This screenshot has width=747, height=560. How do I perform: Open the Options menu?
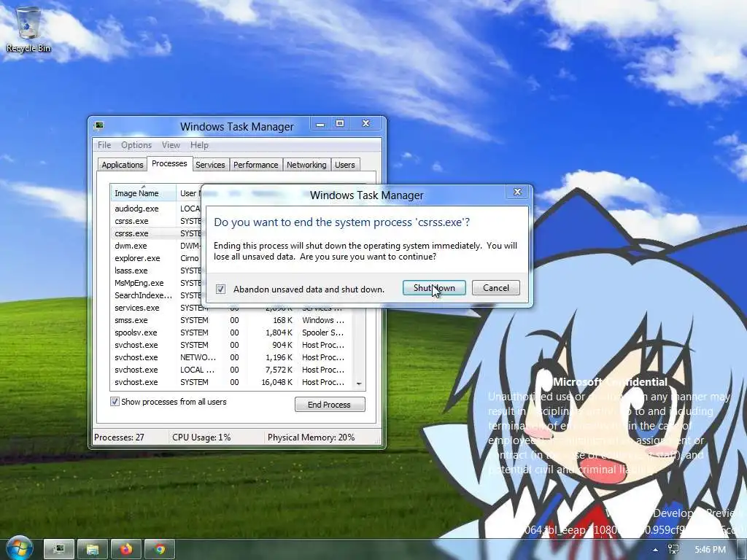136,145
